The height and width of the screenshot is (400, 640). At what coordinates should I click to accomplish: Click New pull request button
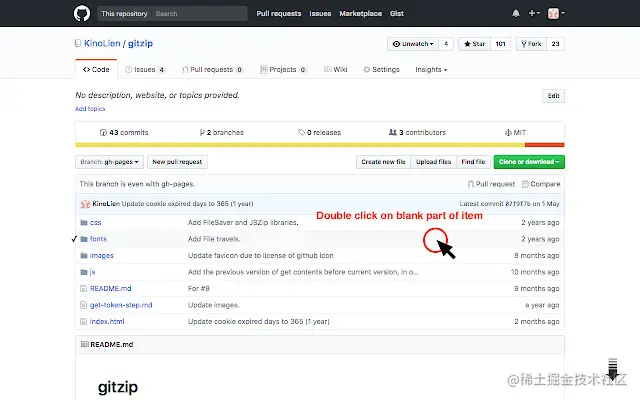tap(177, 162)
